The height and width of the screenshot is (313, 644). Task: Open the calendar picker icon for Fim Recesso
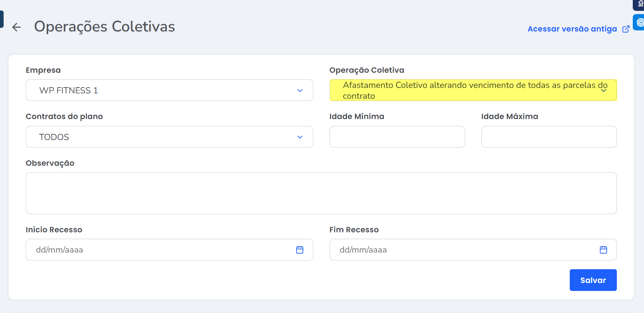(x=603, y=250)
